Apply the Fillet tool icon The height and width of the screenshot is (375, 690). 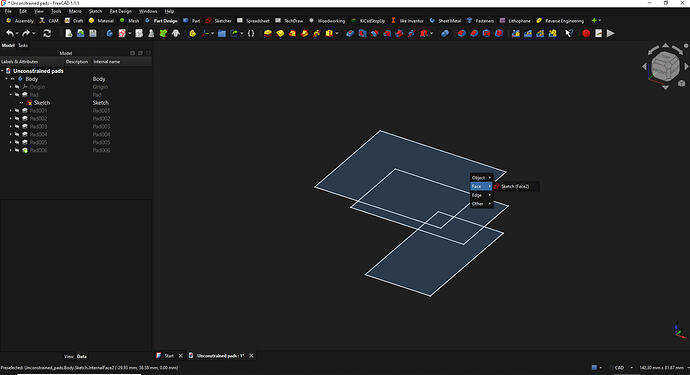click(x=462, y=33)
